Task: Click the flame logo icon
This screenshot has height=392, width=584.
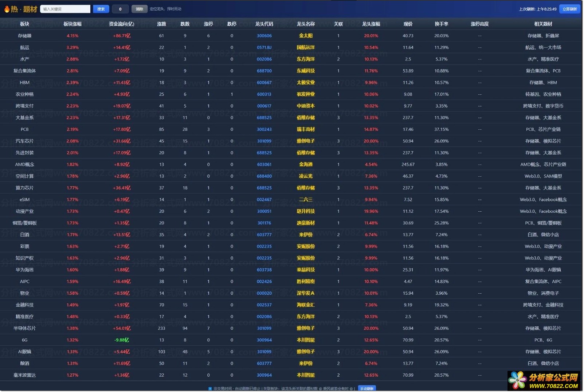Action: pos(7,9)
